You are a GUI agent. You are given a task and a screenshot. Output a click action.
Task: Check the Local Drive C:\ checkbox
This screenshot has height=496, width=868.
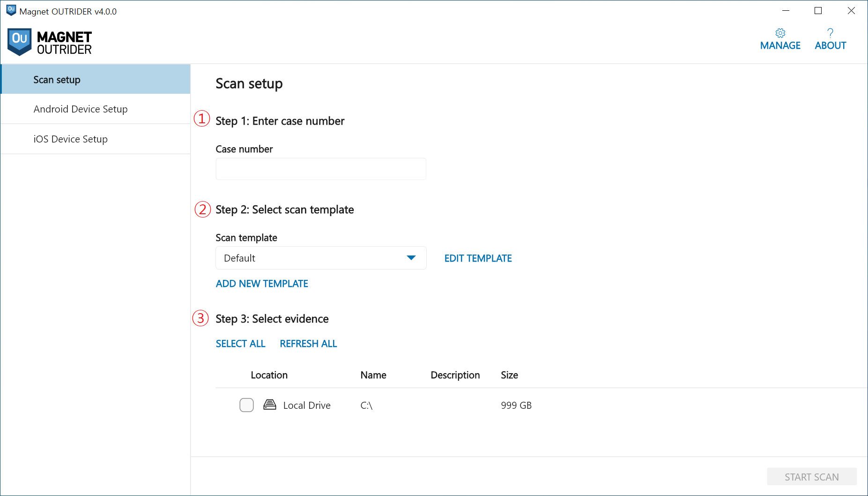(246, 405)
